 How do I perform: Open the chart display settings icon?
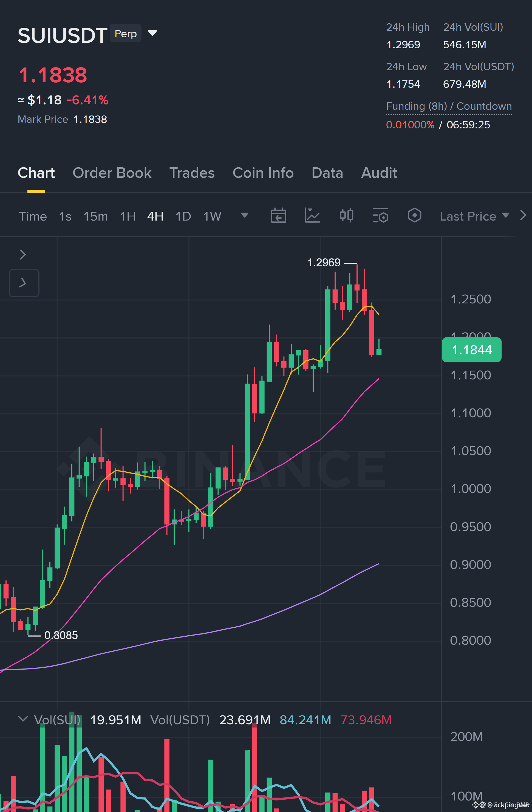(381, 216)
